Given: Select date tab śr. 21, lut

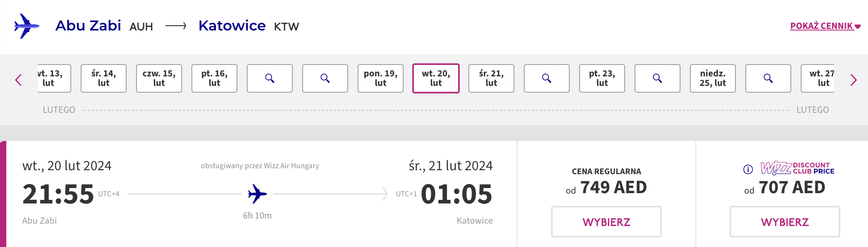Looking at the screenshot, I should [x=491, y=78].
